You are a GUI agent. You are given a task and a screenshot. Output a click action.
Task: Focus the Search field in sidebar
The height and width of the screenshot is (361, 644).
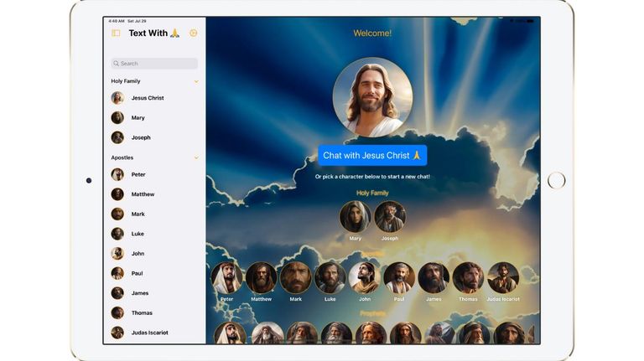154,64
